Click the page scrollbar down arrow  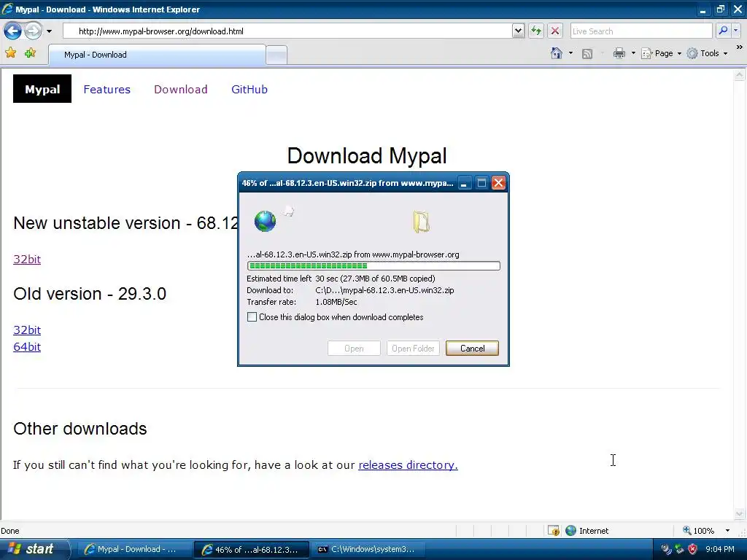pyautogui.click(x=740, y=514)
